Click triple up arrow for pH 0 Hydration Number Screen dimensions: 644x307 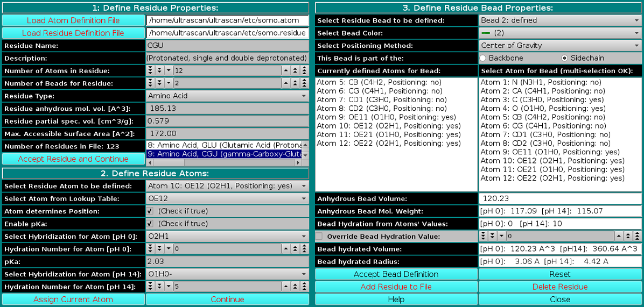(304, 248)
